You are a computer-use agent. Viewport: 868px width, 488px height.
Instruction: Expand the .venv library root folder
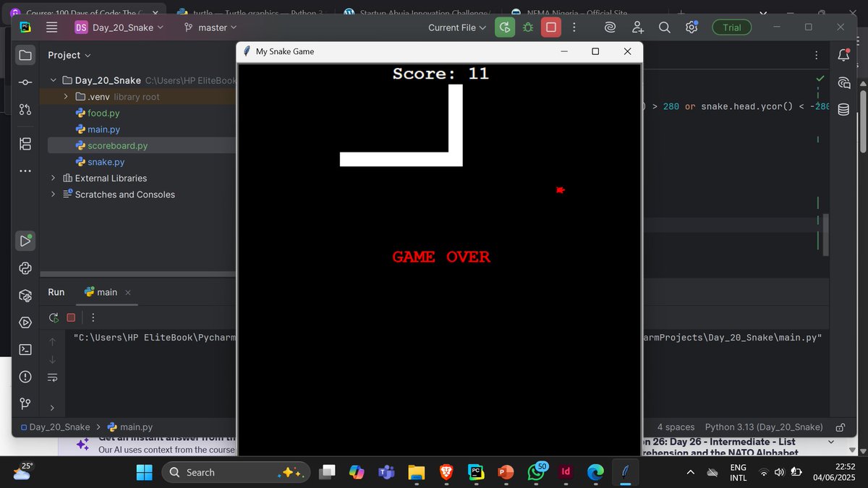[65, 96]
